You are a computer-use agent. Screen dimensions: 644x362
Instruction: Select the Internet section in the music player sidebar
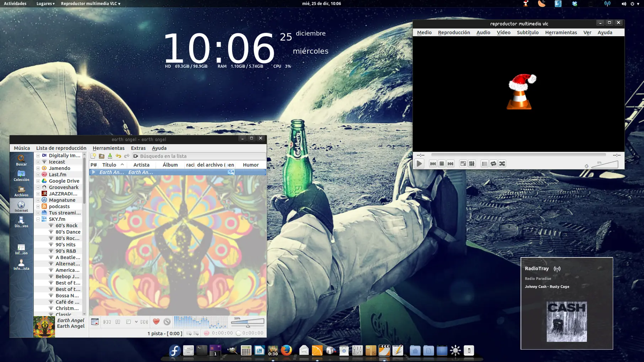pyautogui.click(x=21, y=206)
